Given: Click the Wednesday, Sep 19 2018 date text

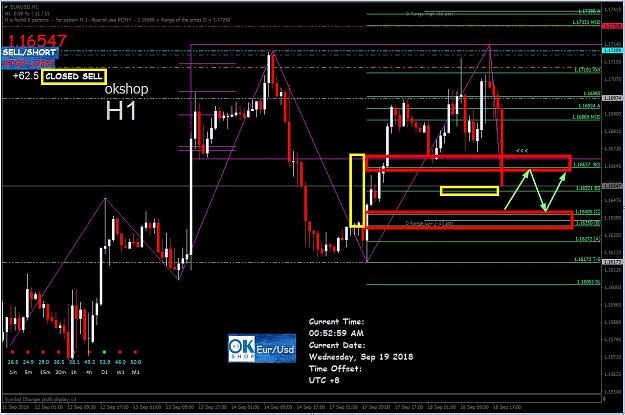Looking at the screenshot, I should tap(361, 357).
